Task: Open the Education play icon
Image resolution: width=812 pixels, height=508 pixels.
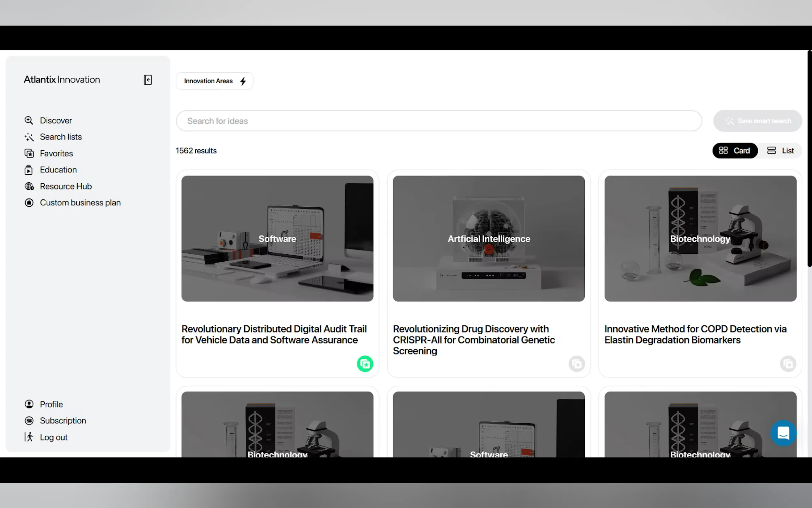Action: point(29,170)
